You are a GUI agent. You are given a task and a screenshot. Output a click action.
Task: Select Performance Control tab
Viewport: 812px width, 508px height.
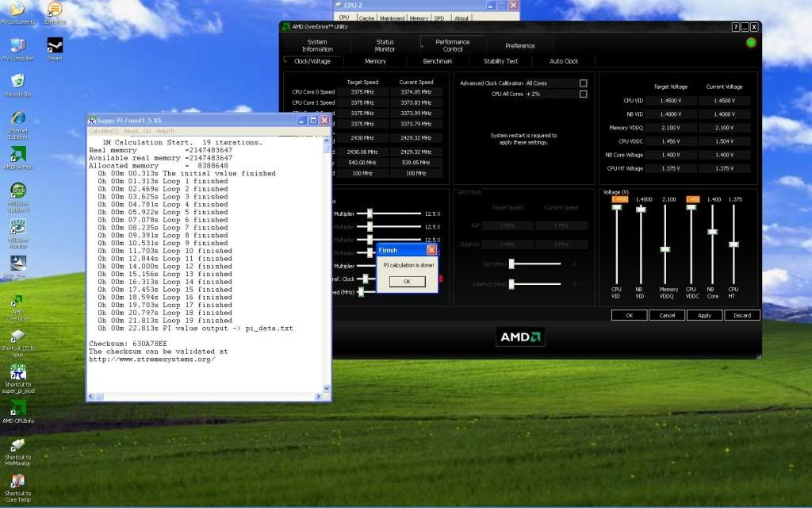pos(453,45)
